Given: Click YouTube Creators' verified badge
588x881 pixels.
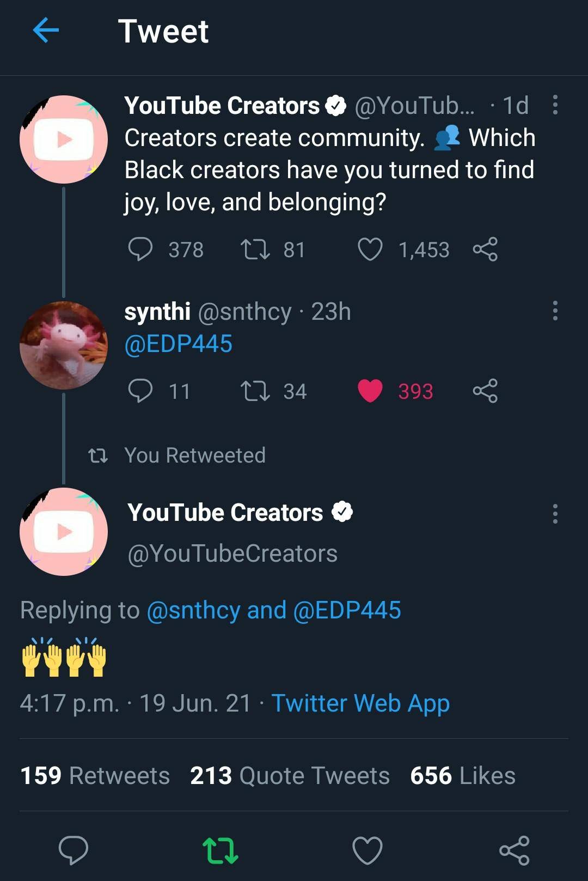Looking at the screenshot, I should pos(336,105).
